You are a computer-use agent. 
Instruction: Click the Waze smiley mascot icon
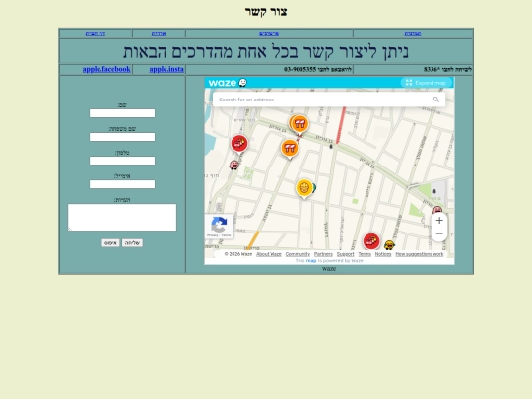[x=243, y=83]
